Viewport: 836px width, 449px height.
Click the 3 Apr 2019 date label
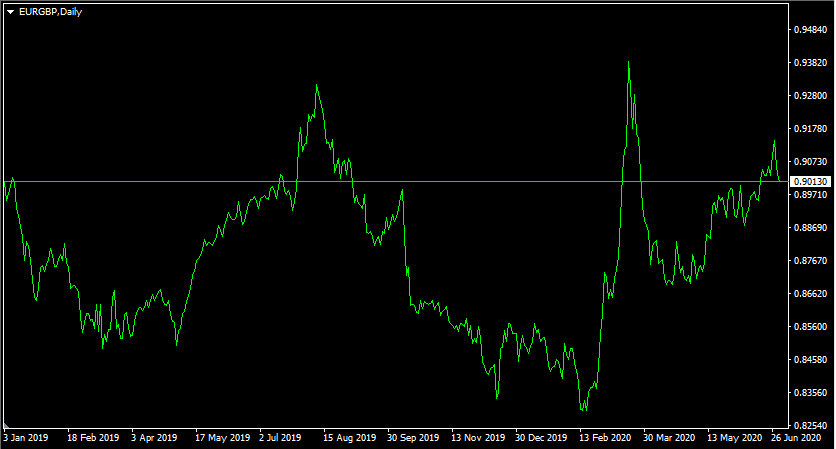point(154,438)
